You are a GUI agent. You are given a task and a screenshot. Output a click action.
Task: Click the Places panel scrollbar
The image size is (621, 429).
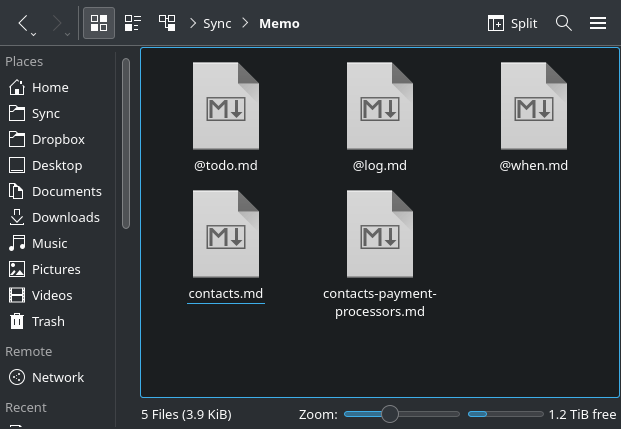point(126,140)
